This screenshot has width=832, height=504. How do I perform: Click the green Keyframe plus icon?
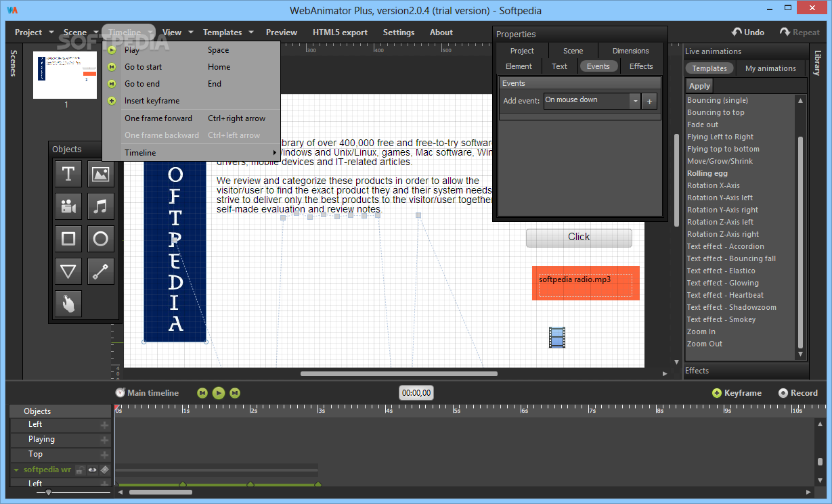pyautogui.click(x=717, y=393)
